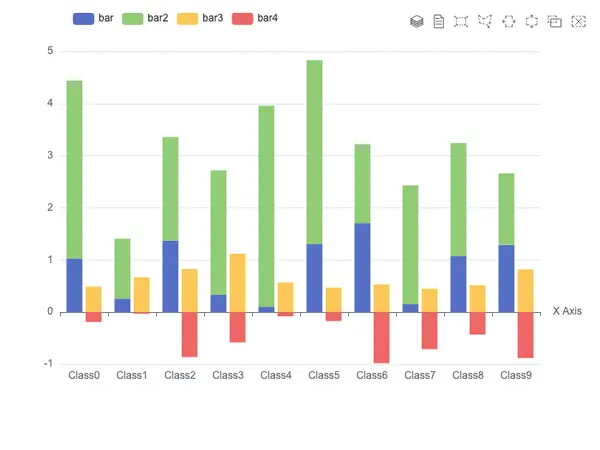
Task: Click the bar4 legend text label
Action: 267,18
